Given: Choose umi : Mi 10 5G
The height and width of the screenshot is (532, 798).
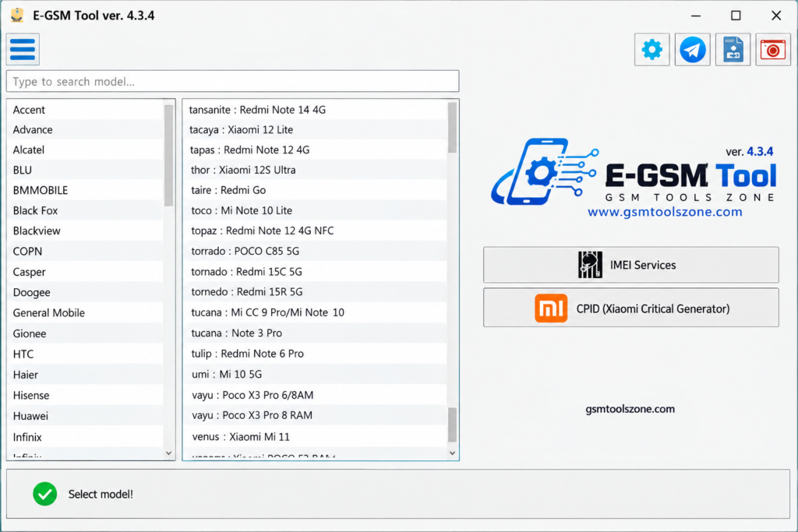Looking at the screenshot, I should 315,375.
